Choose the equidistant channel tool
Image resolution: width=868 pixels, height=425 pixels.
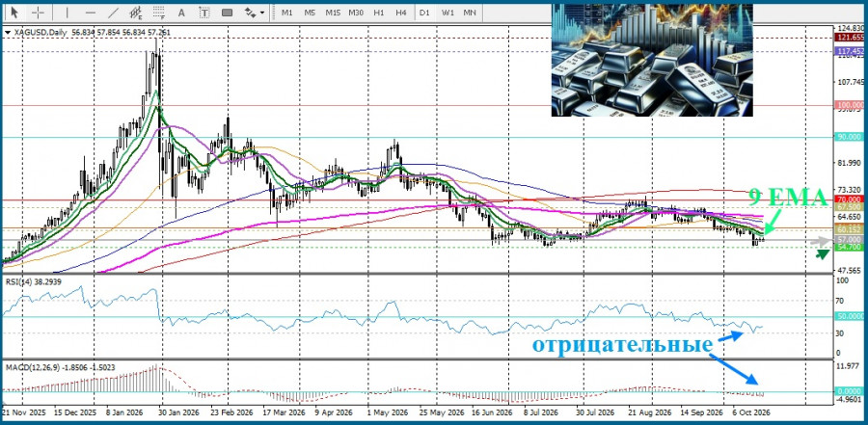click(136, 13)
